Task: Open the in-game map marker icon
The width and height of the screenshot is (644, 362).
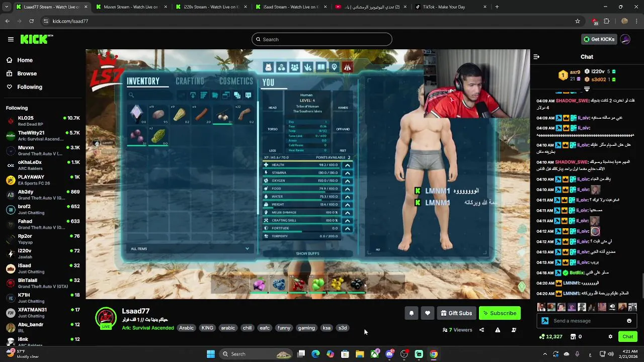Action: coord(334,67)
